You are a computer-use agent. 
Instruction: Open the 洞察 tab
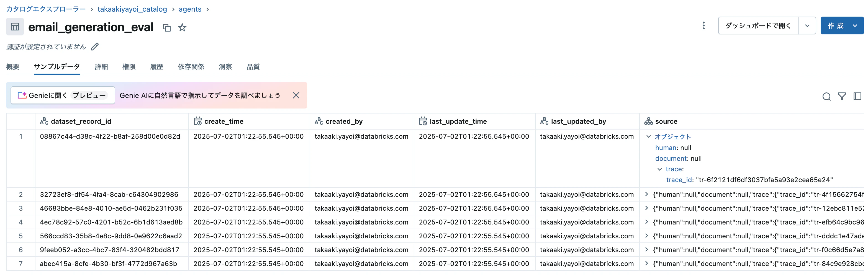click(225, 67)
